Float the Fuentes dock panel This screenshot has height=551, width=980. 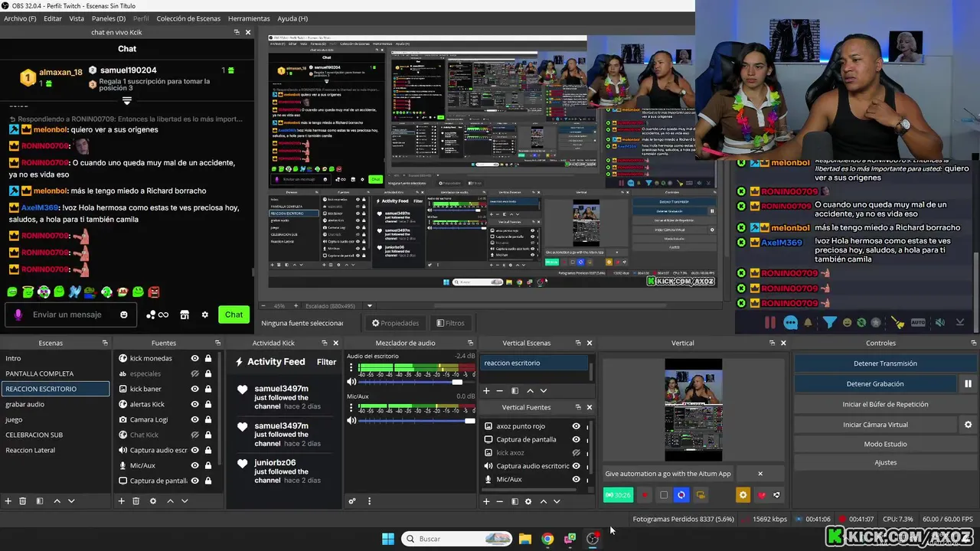(217, 343)
